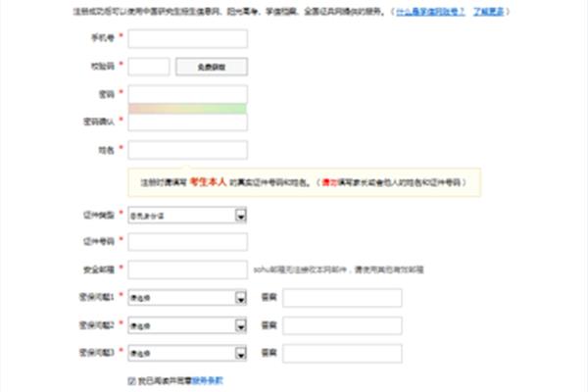Toggle the 我已阅读并同意 agreement checkbox
This screenshot has height=392, width=588.
point(131,381)
